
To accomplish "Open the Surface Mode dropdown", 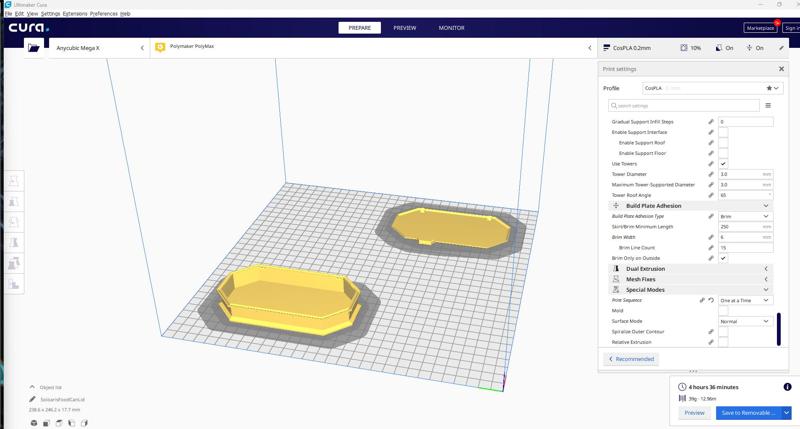I will click(745, 321).
